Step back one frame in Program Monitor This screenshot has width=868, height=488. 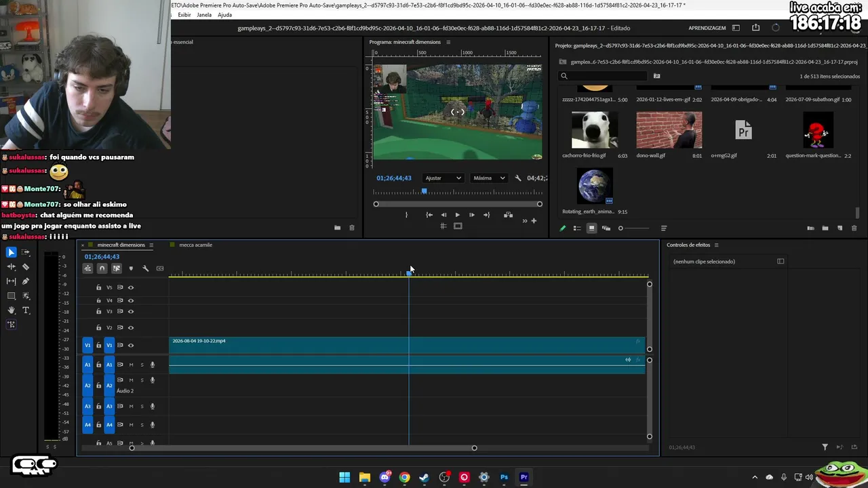click(x=443, y=215)
